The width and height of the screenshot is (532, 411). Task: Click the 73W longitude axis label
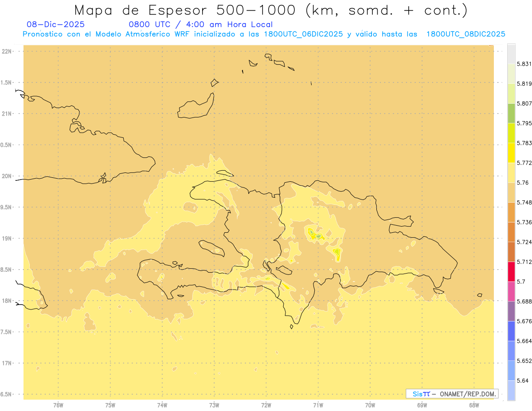click(x=214, y=405)
